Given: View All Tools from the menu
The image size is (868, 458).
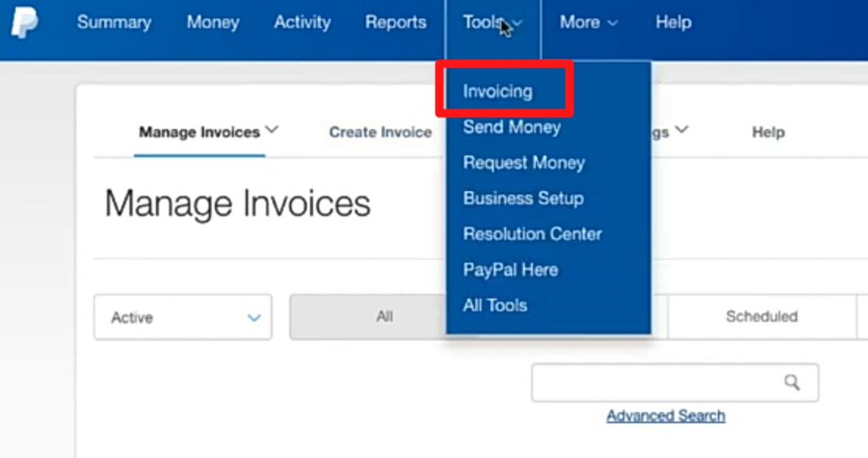Looking at the screenshot, I should click(x=495, y=305).
